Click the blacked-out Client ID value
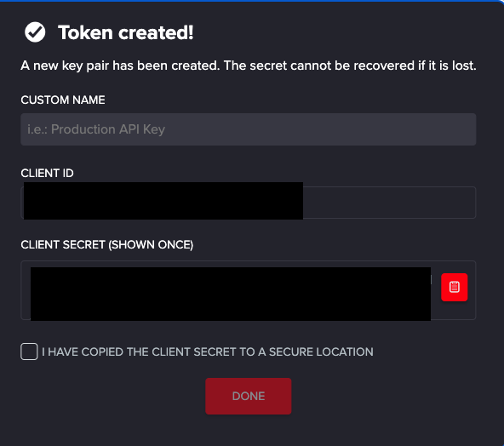Viewport: 504px width, 446px height. coord(163,201)
